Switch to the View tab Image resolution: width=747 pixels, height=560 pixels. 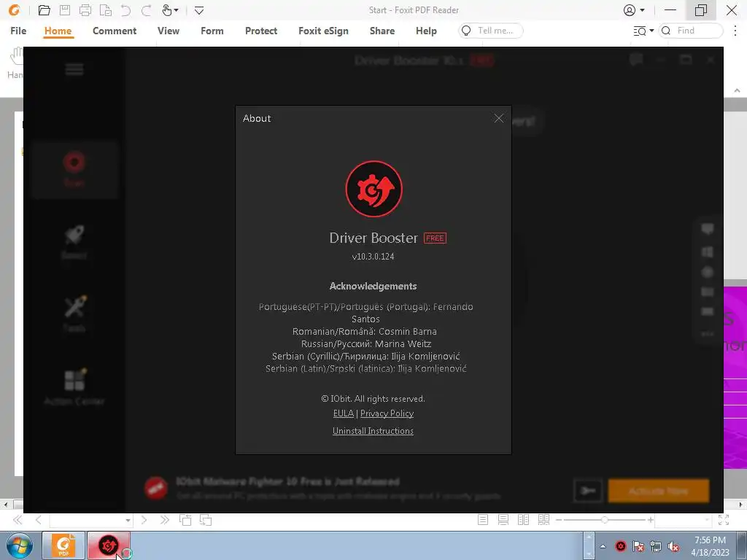(x=169, y=31)
